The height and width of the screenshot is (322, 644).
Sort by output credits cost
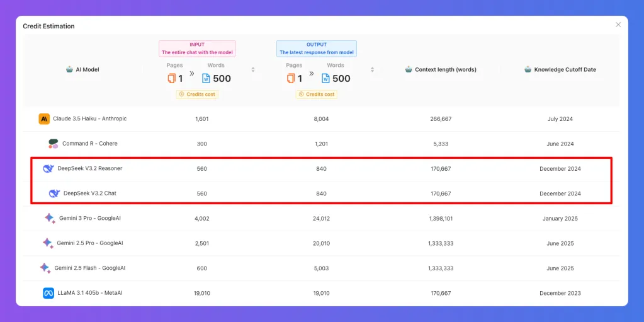372,69
